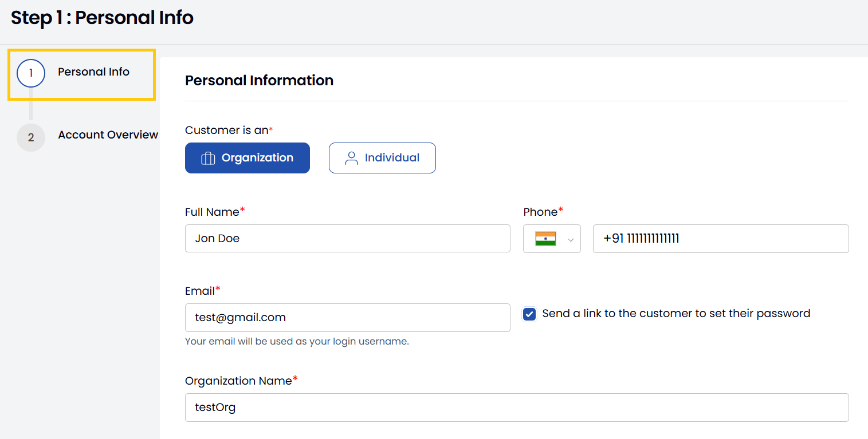
Task: Open the Personal Info step
Action: [93, 72]
